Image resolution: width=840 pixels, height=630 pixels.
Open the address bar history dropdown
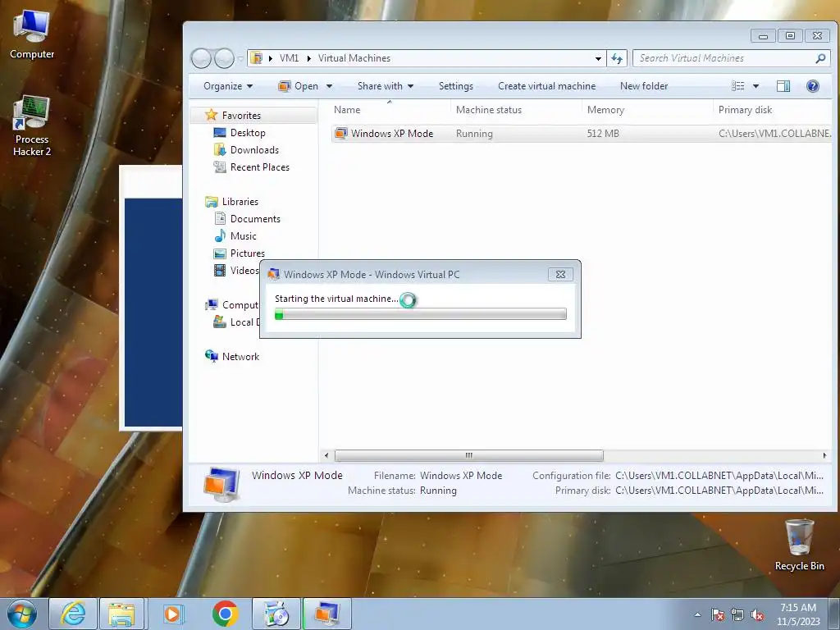pos(598,58)
